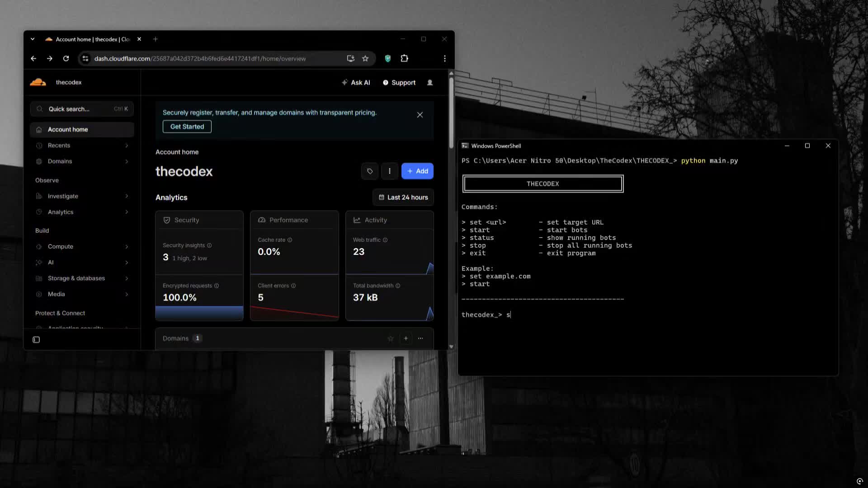The width and height of the screenshot is (868, 488).
Task: Expand the Analytics sidebar chevron
Action: (x=127, y=212)
